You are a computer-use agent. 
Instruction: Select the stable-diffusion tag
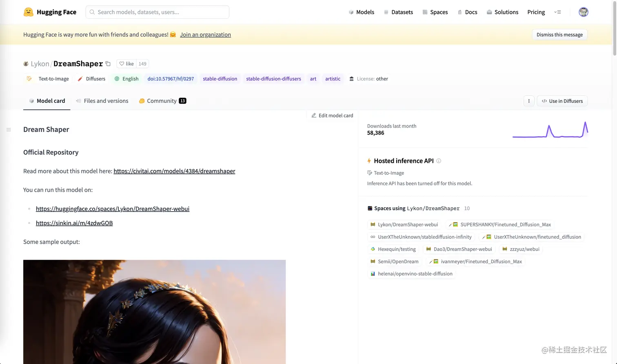click(220, 79)
